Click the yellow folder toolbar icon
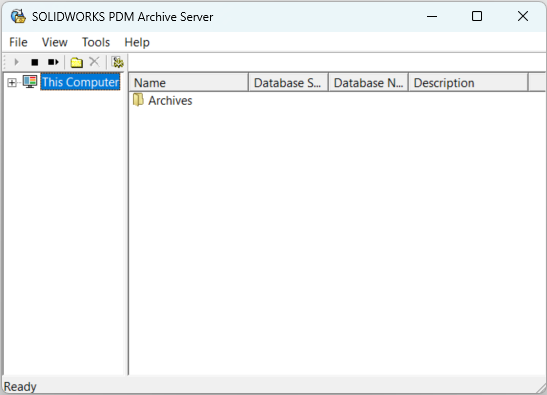 point(76,62)
